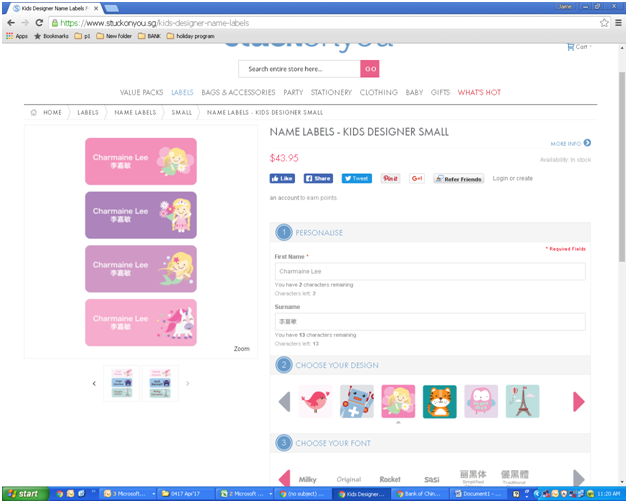Click the GO search button
This screenshot has height=503, width=629.
pos(370,69)
